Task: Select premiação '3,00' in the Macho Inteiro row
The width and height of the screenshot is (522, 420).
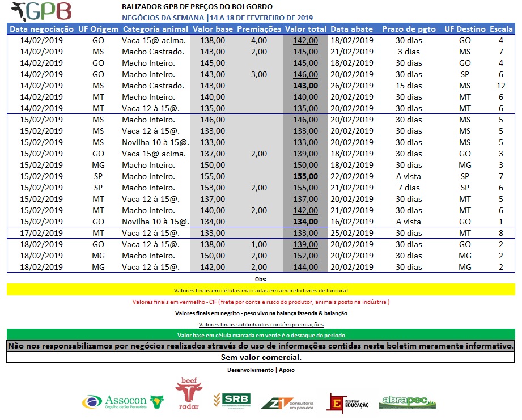Action: (259, 74)
